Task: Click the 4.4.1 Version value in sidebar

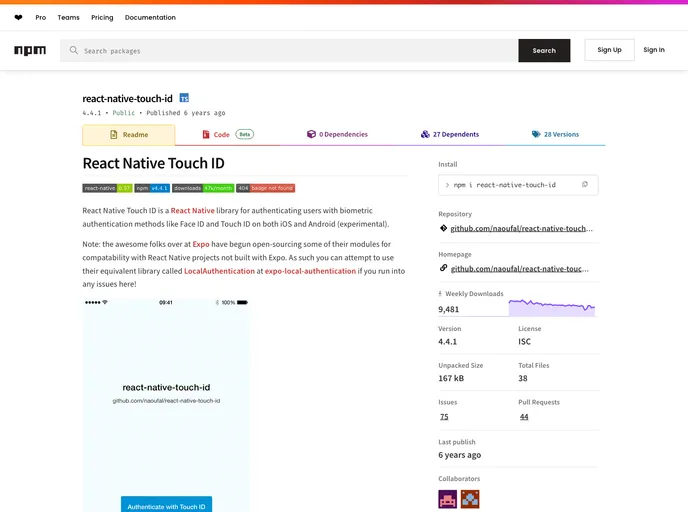Action: point(448,341)
